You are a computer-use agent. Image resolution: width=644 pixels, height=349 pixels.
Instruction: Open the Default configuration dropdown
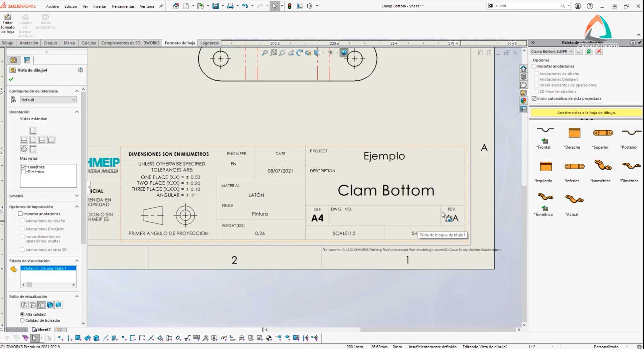[x=74, y=100]
